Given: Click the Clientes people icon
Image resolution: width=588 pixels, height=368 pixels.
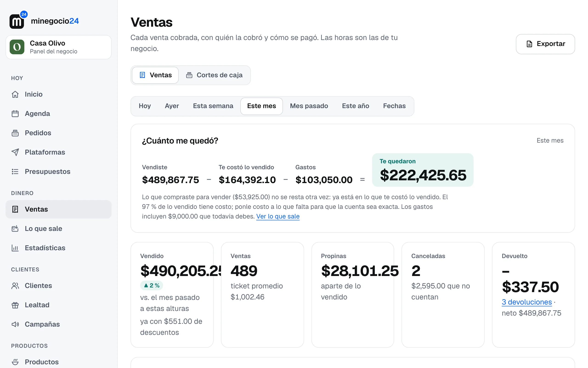Looking at the screenshot, I should pos(15,286).
